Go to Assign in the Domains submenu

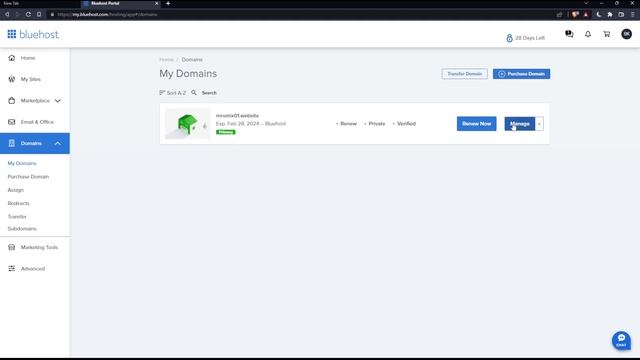coord(16,190)
